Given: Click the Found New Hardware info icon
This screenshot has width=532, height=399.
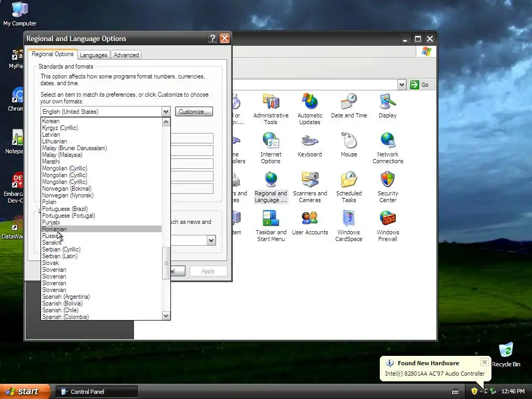Looking at the screenshot, I should [390, 363].
